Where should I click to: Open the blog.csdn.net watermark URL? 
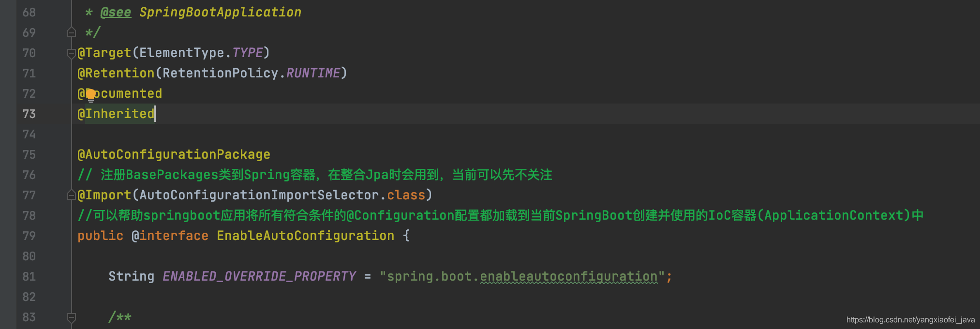910,320
